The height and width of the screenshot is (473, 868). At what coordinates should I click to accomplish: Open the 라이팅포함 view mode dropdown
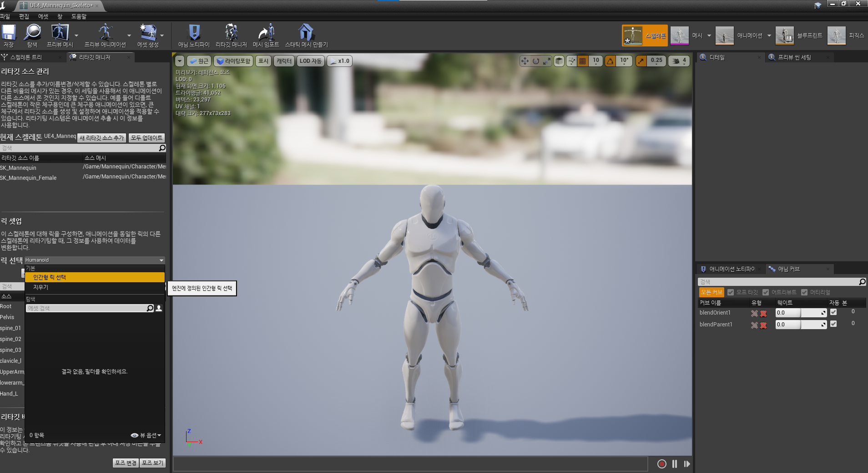click(x=233, y=61)
